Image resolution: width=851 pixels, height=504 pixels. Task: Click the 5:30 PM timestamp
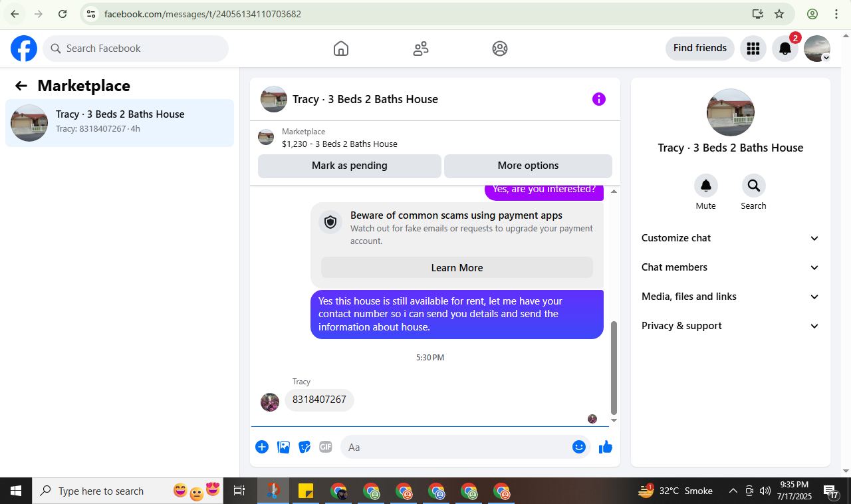pyautogui.click(x=430, y=358)
